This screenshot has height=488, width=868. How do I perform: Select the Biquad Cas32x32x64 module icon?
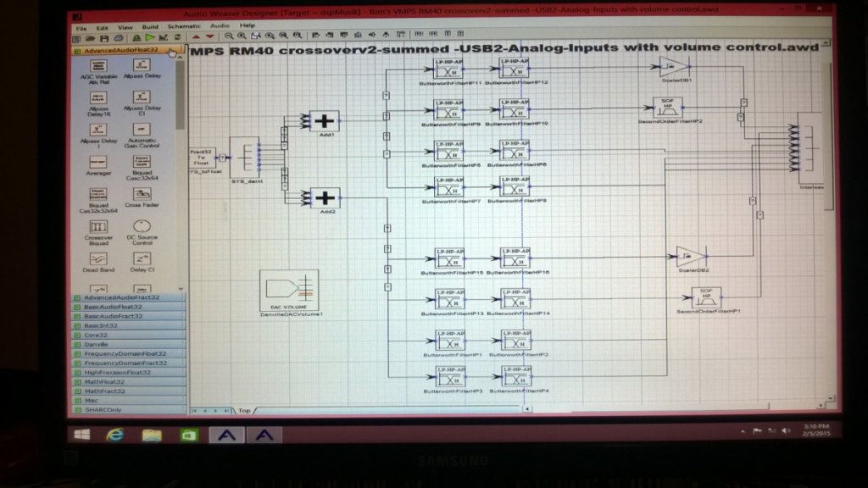(x=98, y=194)
